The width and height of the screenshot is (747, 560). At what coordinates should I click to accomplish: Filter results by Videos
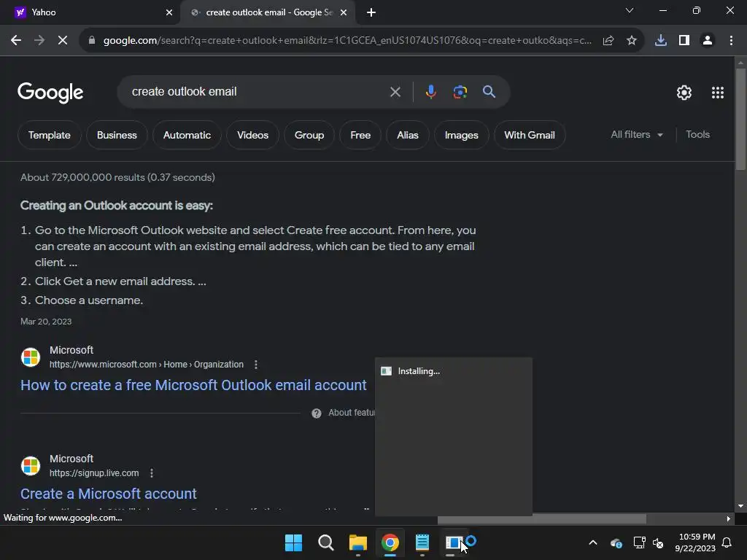pyautogui.click(x=252, y=135)
